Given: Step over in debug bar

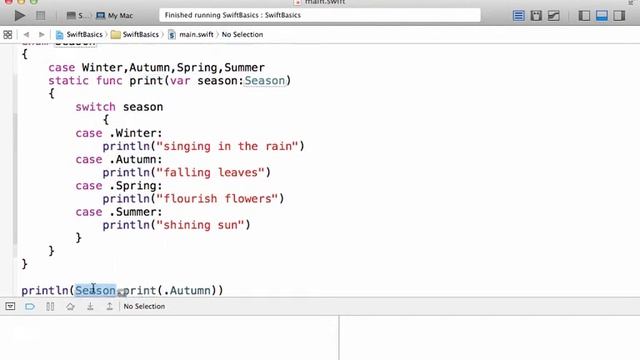Looking at the screenshot, I should [x=70, y=306].
